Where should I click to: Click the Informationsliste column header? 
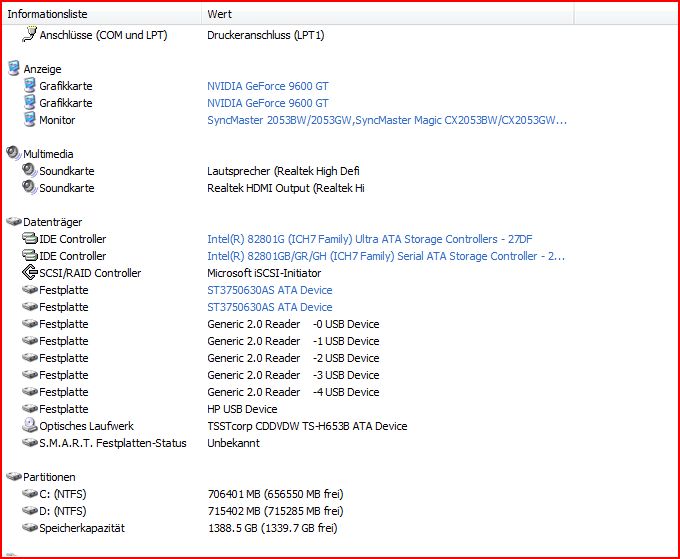coord(102,14)
